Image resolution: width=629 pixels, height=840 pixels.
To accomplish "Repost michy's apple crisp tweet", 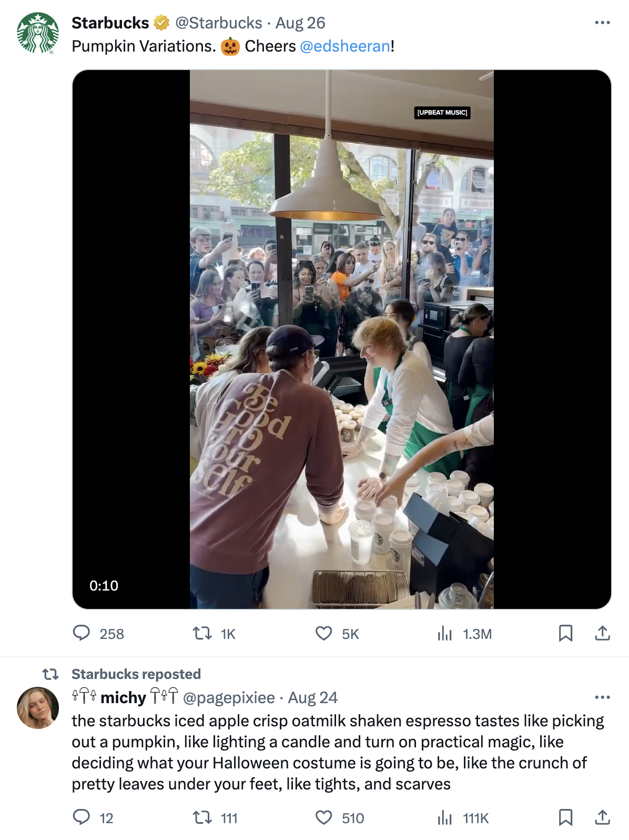I will click(202, 817).
